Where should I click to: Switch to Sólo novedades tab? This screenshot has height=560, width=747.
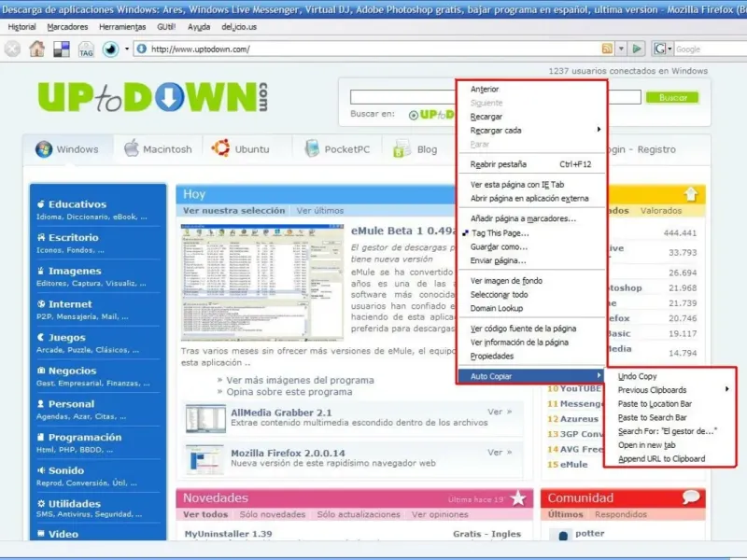(273, 514)
